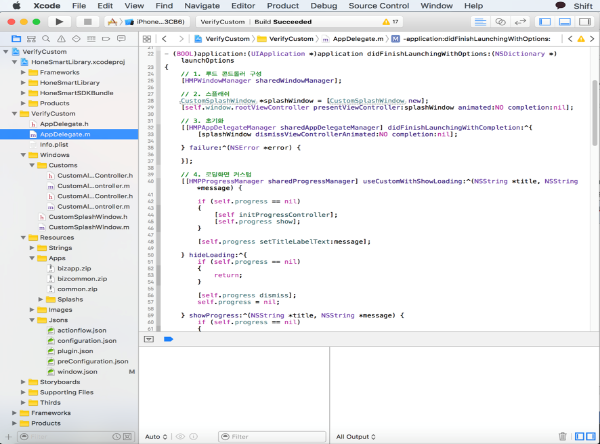600x444 pixels.
Task: Open the related items grid menu
Action: coord(147,39)
